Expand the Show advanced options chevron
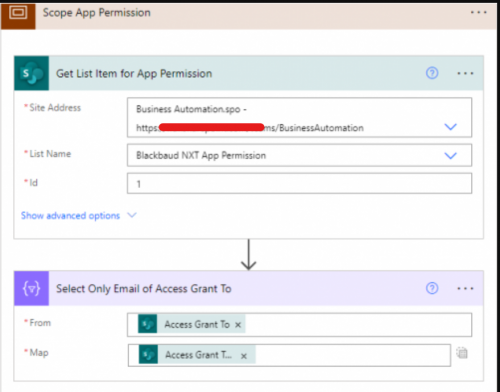 pyautogui.click(x=132, y=215)
